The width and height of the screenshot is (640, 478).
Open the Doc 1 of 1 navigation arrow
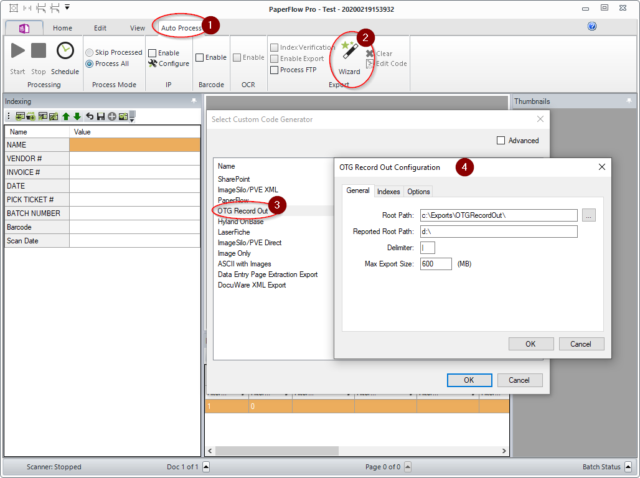[206, 467]
